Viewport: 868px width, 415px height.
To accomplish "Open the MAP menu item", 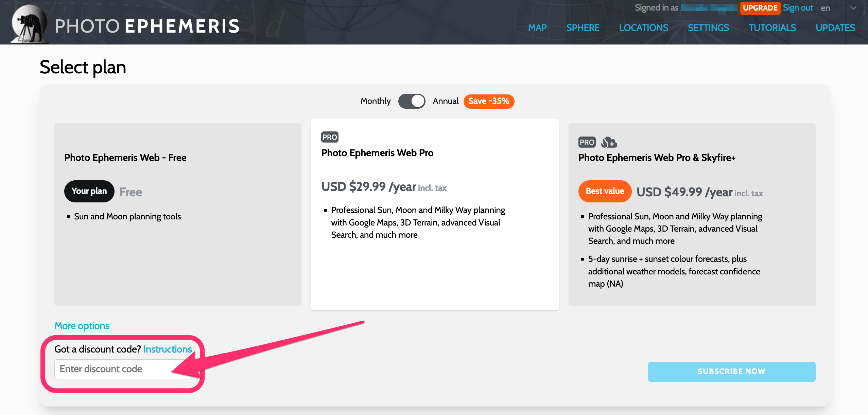I will [x=537, y=28].
